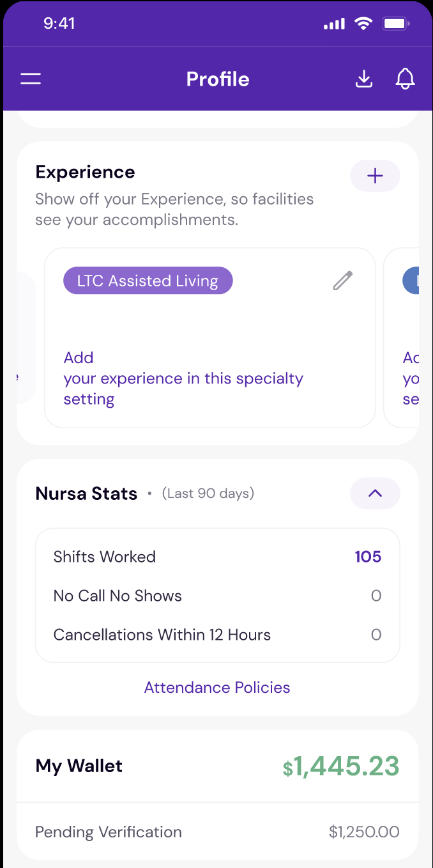Open notifications bell
The width and height of the screenshot is (433, 868).
point(405,79)
